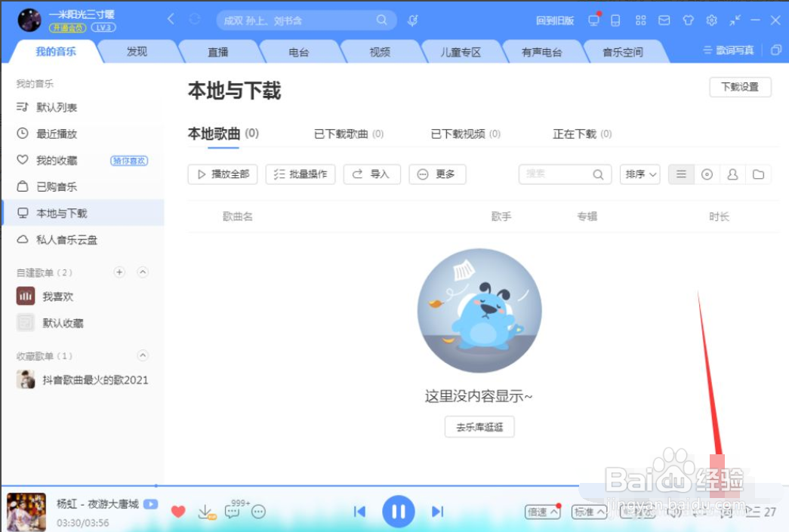The width and height of the screenshot is (789, 532).
Task: Open 私人音乐云盘 in the sidebar
Action: tap(83, 240)
